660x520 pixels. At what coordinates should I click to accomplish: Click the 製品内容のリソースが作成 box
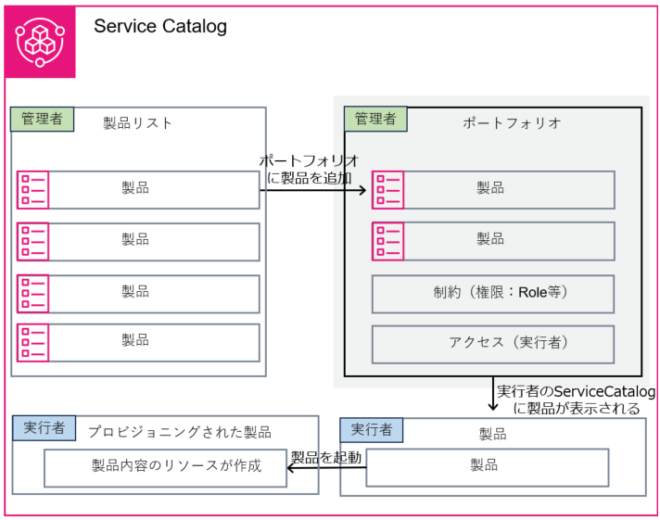click(165, 468)
